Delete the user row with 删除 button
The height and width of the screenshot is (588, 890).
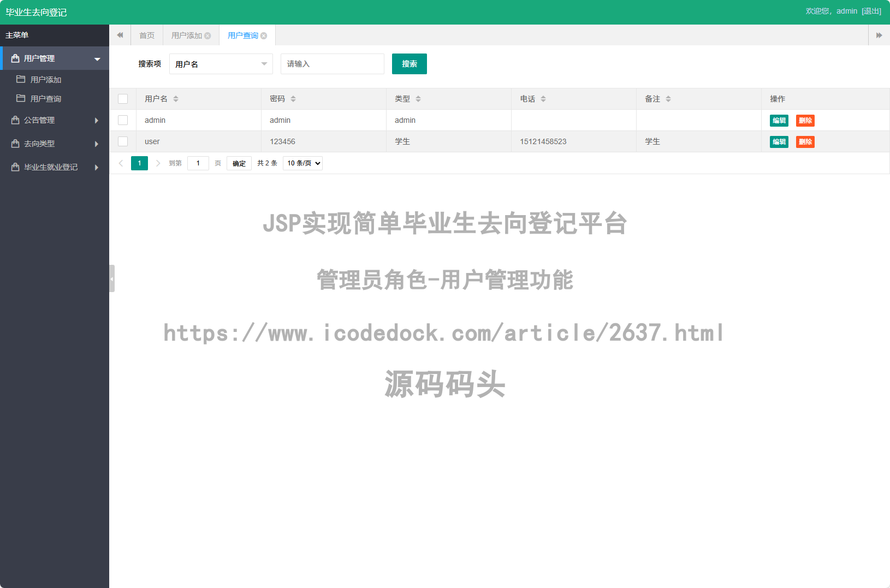click(x=805, y=141)
